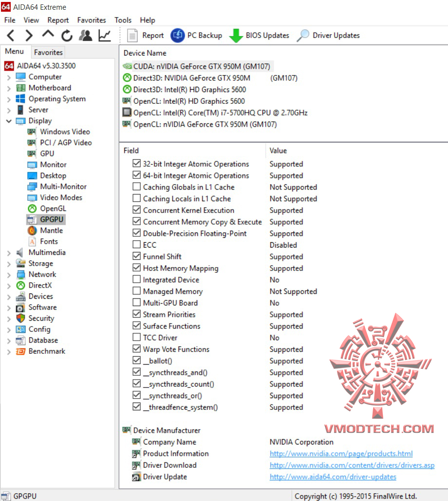Open nvidia.com products.html link
Screen dimensions: 448x501
tap(341, 454)
